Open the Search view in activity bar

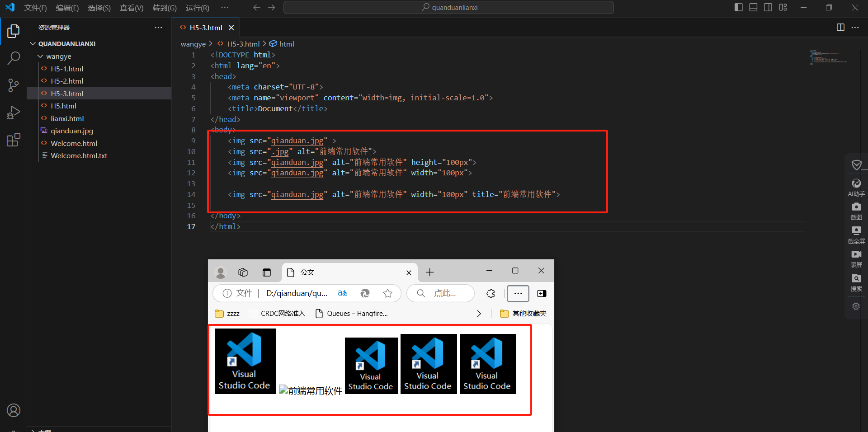coord(14,58)
